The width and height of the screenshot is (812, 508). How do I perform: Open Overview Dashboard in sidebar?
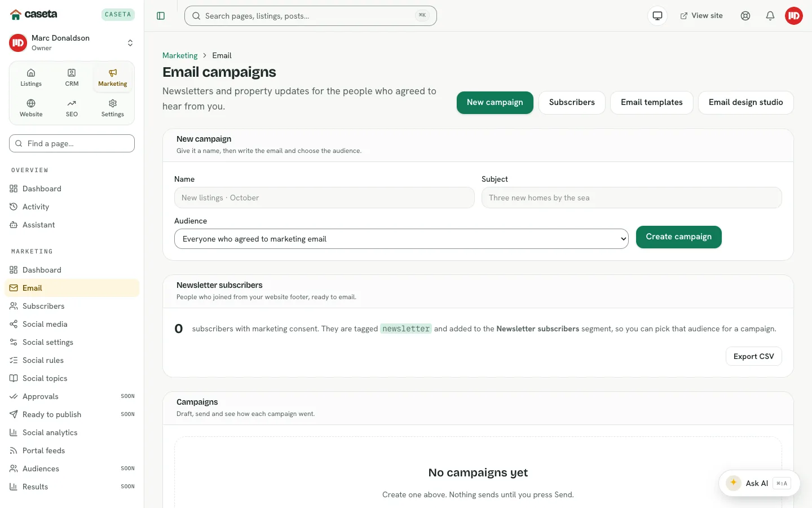pos(72,189)
